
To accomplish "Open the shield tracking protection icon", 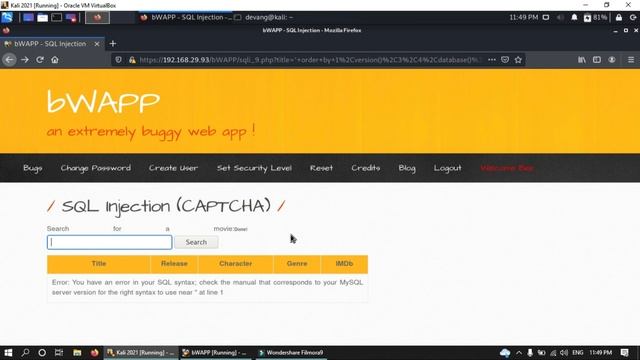I will pyautogui.click(x=118, y=60).
